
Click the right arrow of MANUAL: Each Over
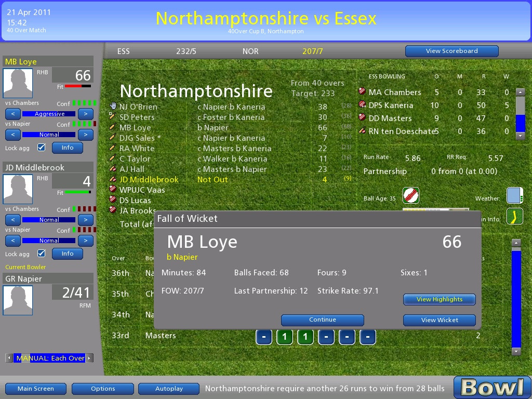[x=89, y=358]
